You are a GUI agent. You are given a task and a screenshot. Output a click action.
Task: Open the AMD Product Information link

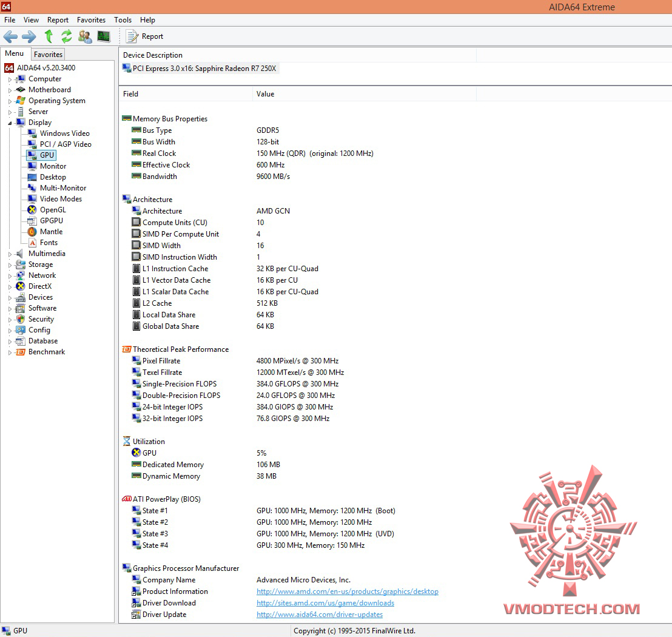pyautogui.click(x=347, y=591)
